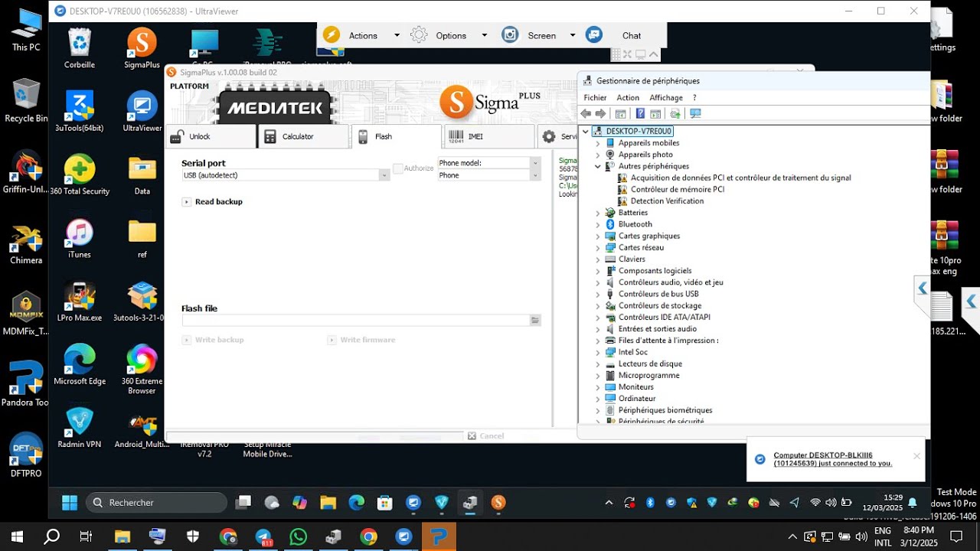Expand the Appareils mobiles node
Viewport: 980px width, 551px height.
tap(598, 143)
